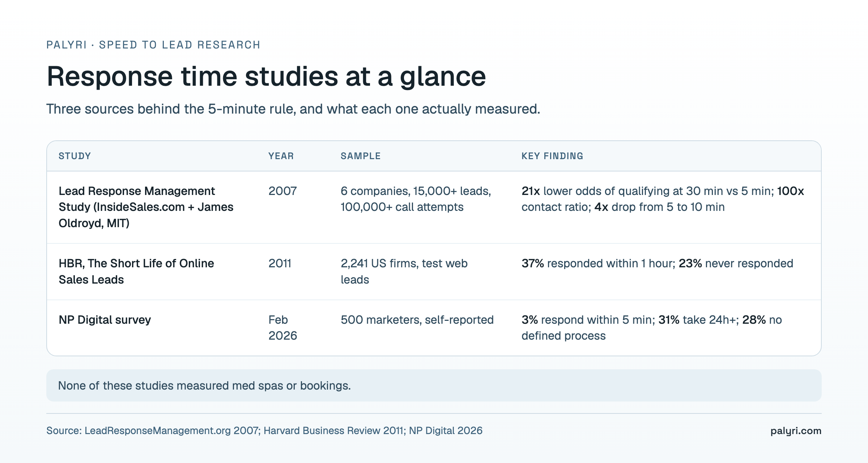Click the KEY FINDING column header

click(552, 156)
